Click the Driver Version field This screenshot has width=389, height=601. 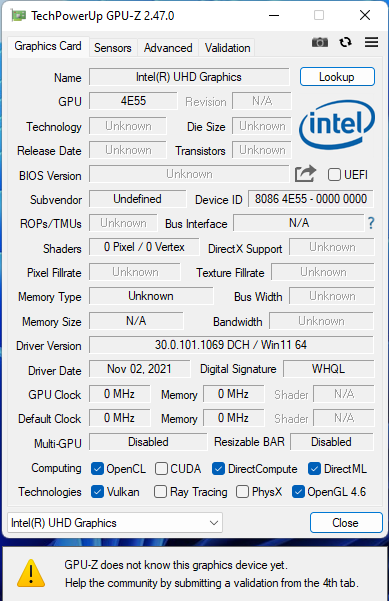point(231,345)
